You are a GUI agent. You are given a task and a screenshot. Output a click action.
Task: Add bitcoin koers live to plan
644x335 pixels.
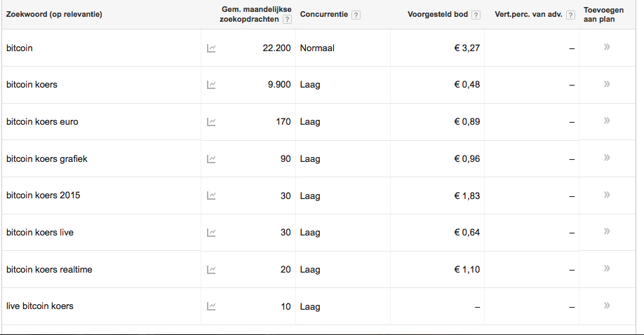point(607,231)
